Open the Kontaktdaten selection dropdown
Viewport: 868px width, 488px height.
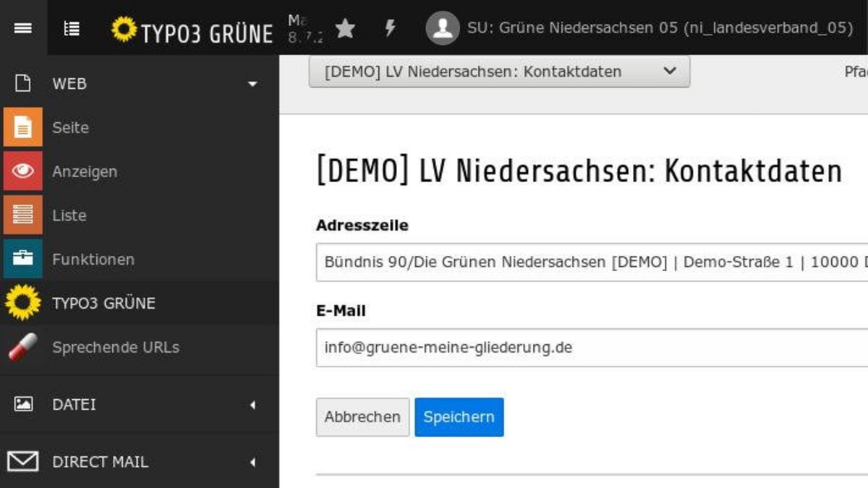click(x=499, y=72)
